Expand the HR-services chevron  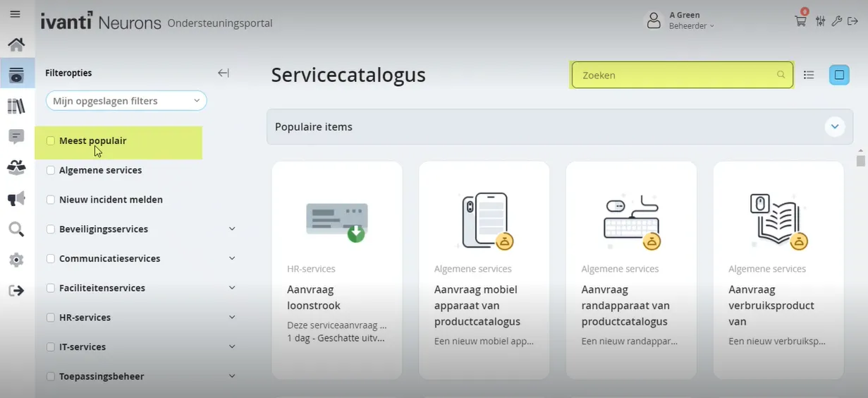click(232, 318)
